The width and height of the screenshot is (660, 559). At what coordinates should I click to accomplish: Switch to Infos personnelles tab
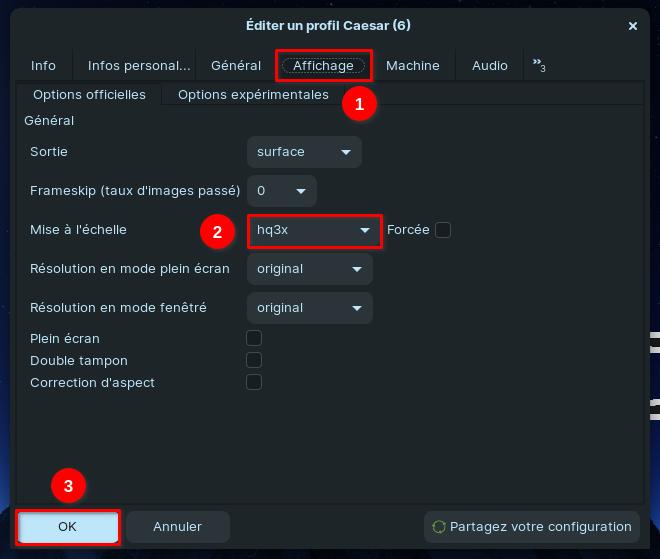point(138,66)
